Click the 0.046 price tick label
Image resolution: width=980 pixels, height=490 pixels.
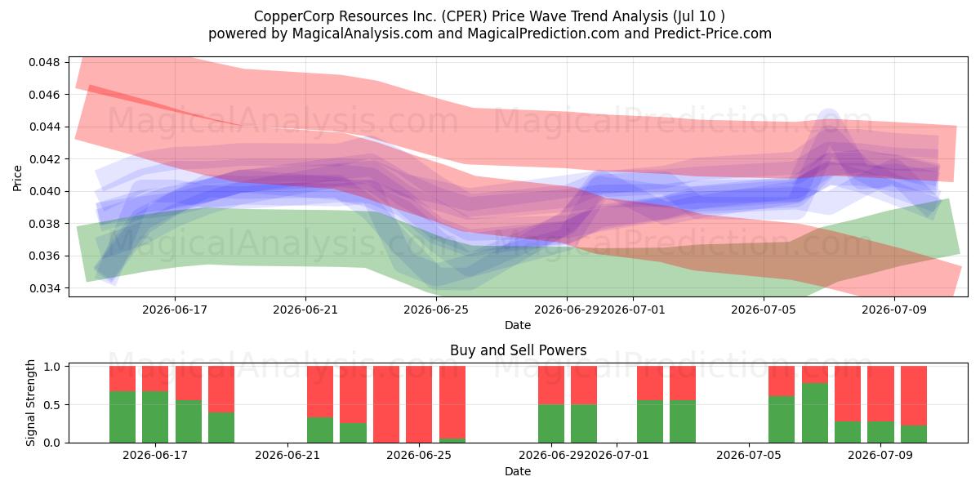pos(43,95)
